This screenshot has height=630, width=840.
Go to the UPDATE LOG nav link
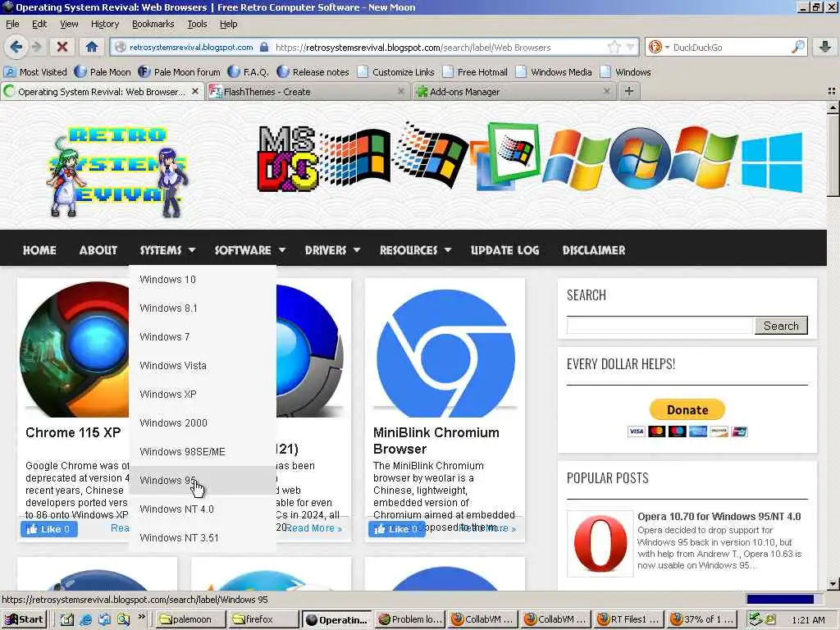coord(504,250)
